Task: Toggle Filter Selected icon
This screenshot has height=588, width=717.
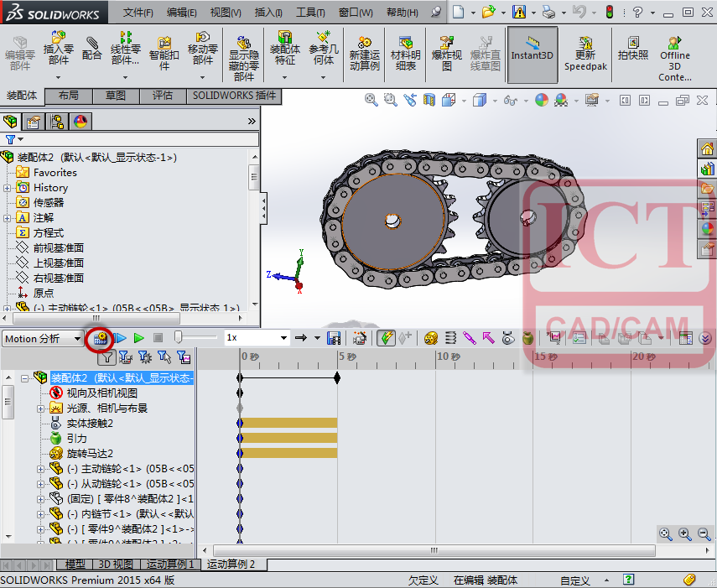Action: click(x=164, y=357)
